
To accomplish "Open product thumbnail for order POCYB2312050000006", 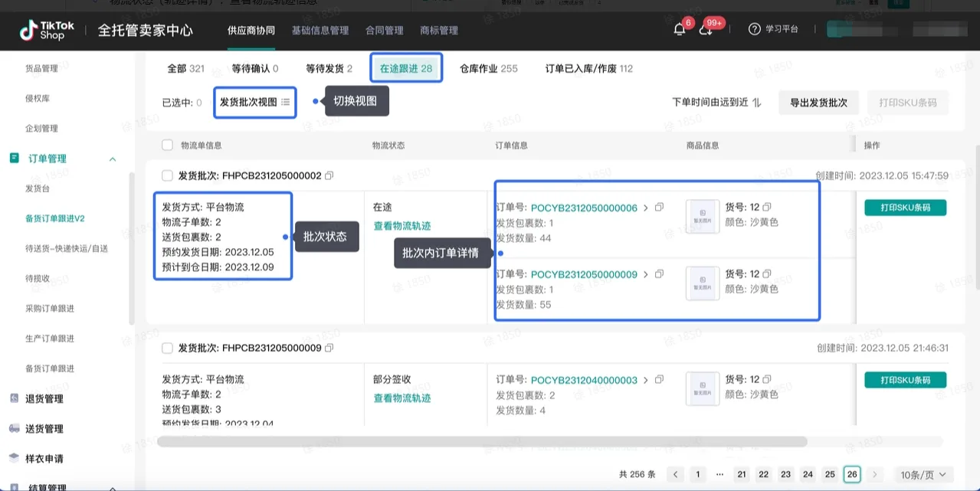I will pos(702,216).
